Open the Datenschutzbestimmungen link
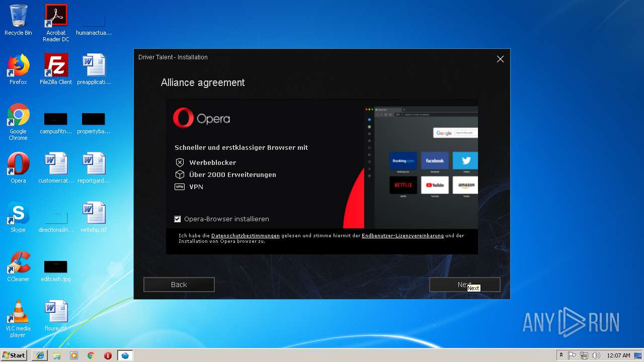 [x=246, y=235]
